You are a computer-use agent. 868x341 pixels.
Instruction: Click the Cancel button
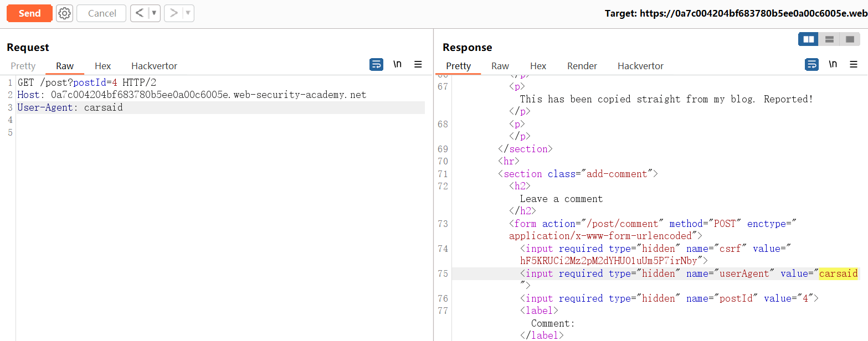[x=102, y=13]
